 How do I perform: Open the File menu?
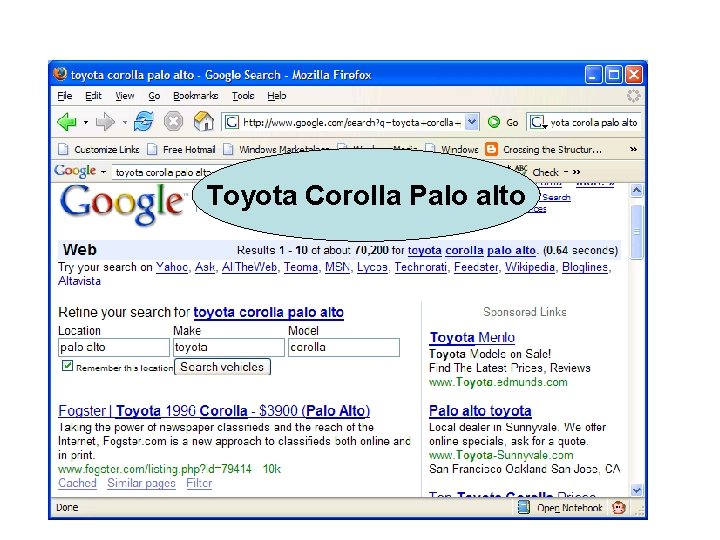tap(65, 96)
